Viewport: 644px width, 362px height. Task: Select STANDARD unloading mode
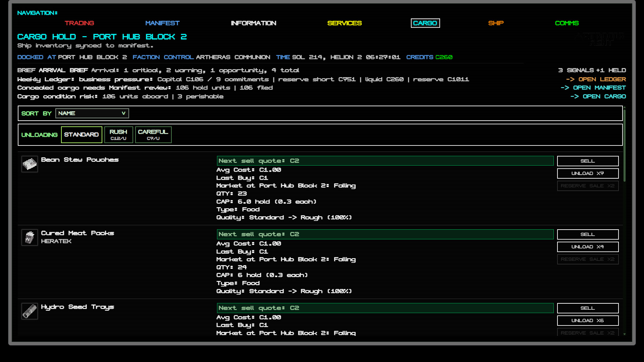pyautogui.click(x=82, y=135)
